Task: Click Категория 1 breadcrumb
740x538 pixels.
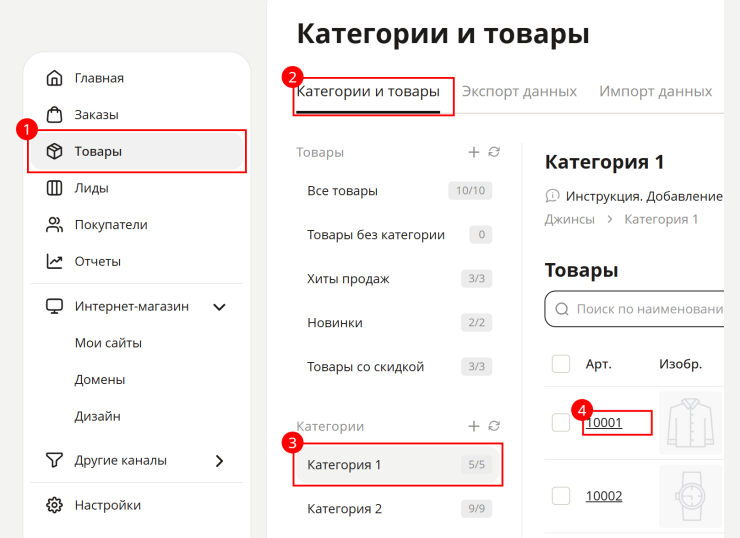Action: click(661, 219)
